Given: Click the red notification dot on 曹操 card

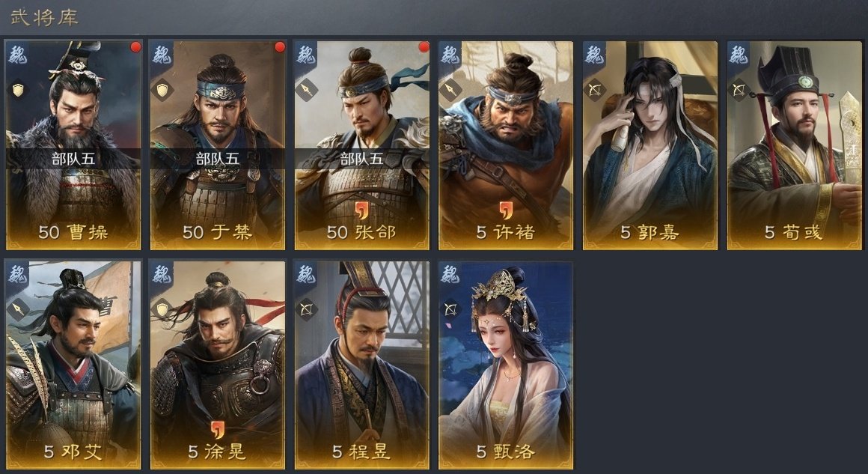Looking at the screenshot, I should coord(135,47).
